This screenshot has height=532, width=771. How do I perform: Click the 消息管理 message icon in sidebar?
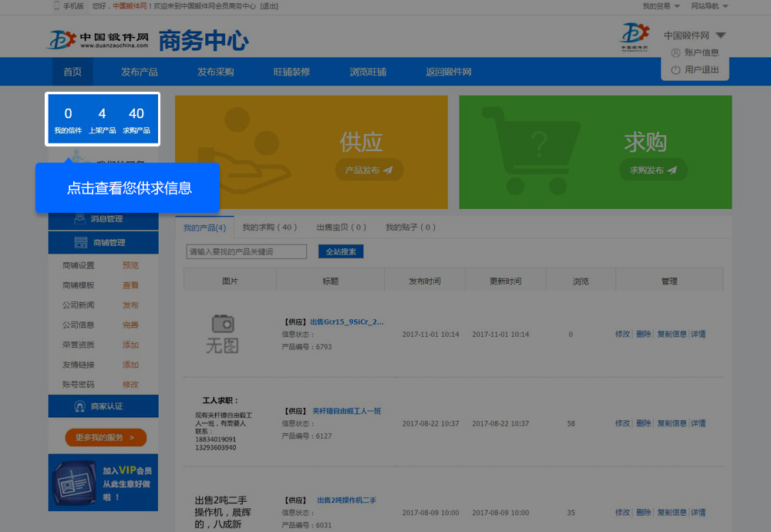(79, 219)
